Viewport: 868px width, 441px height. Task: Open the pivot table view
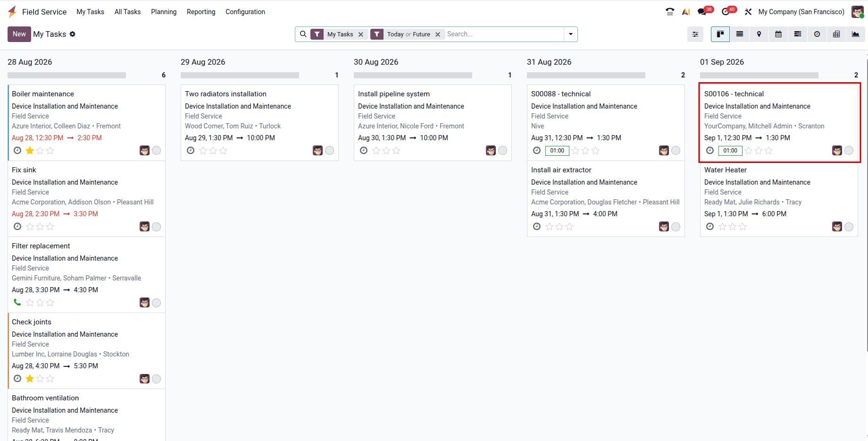pos(836,34)
